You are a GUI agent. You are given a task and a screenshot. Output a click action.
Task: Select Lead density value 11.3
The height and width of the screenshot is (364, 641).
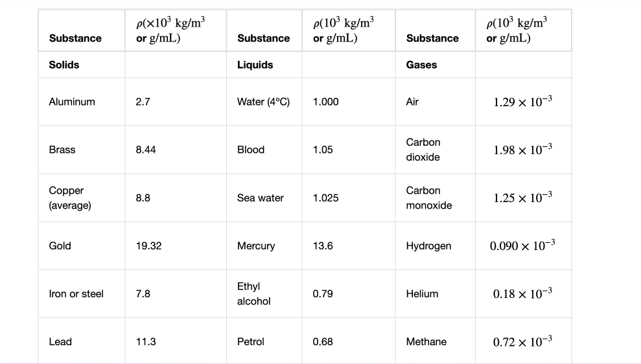tap(146, 341)
